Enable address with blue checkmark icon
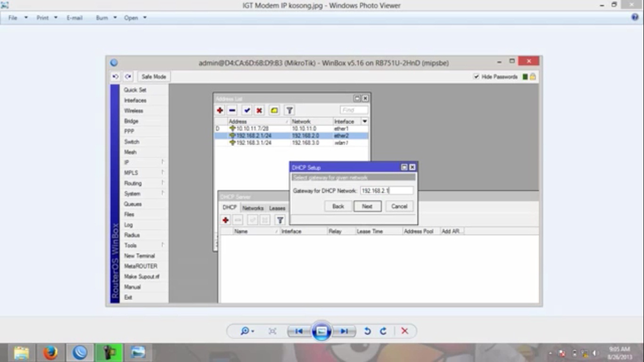 (x=247, y=110)
